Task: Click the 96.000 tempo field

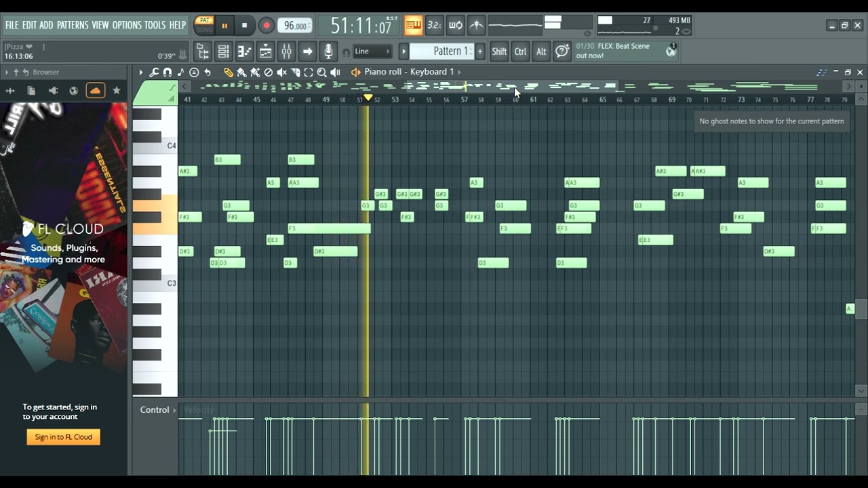Action: [295, 26]
